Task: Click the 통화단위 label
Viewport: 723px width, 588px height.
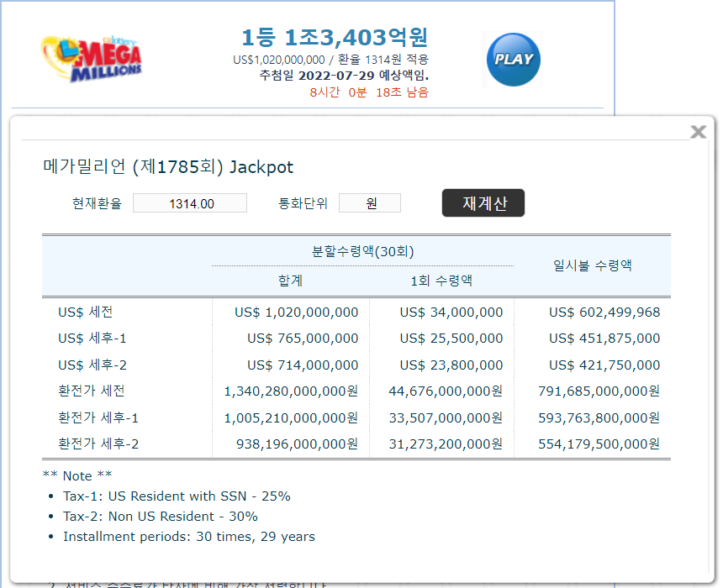Action: click(303, 203)
